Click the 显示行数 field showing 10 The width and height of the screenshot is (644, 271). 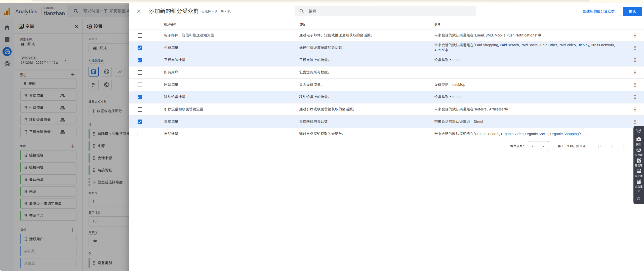(x=109, y=221)
